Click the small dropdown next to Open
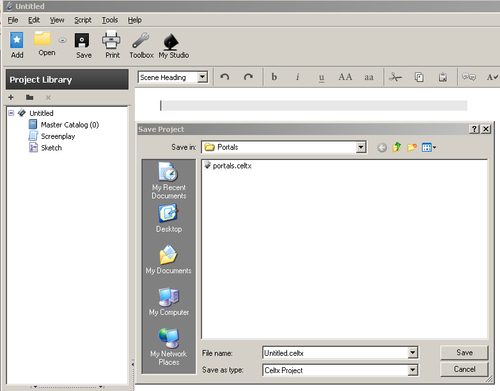This screenshot has width=500, height=391. point(62,40)
